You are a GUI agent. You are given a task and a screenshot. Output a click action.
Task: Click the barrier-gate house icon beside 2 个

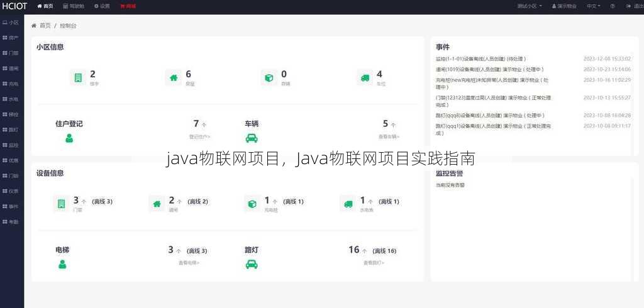(x=157, y=204)
